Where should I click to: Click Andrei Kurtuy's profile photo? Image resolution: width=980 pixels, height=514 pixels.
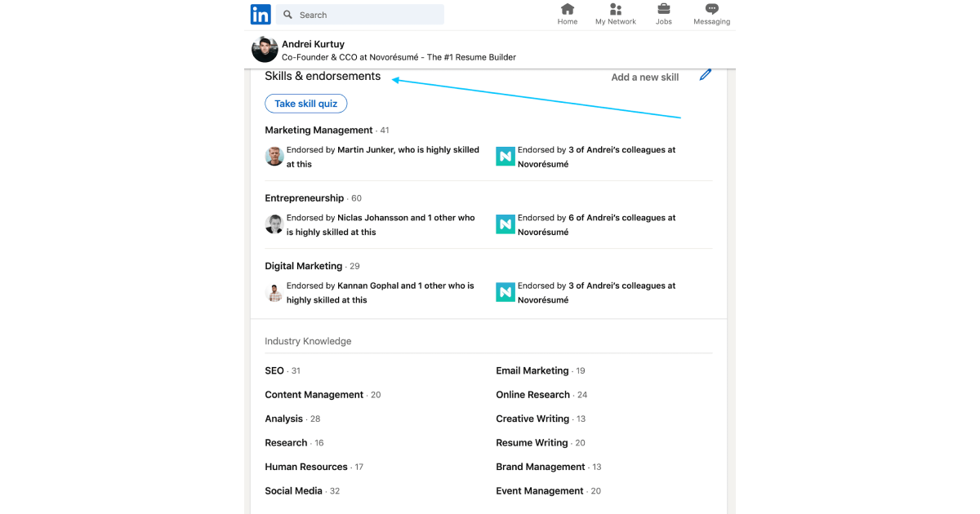[265, 50]
